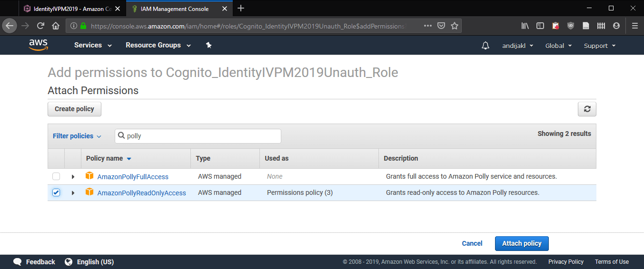644x269 pixels.
Task: Cancel adding permissions
Action: [472, 243]
